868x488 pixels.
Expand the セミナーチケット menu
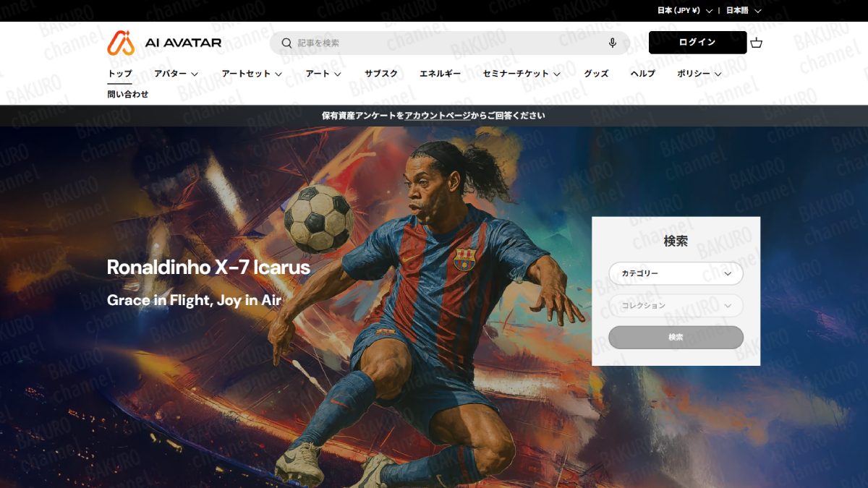tap(522, 74)
